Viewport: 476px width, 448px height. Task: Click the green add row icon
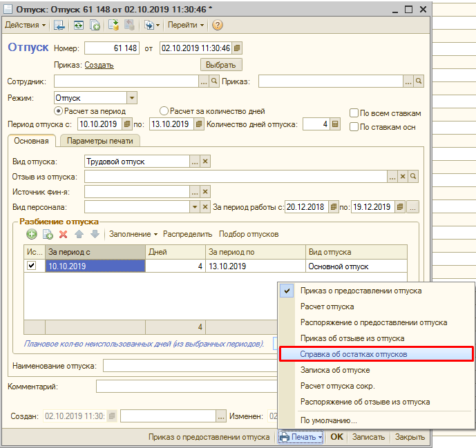click(32, 234)
